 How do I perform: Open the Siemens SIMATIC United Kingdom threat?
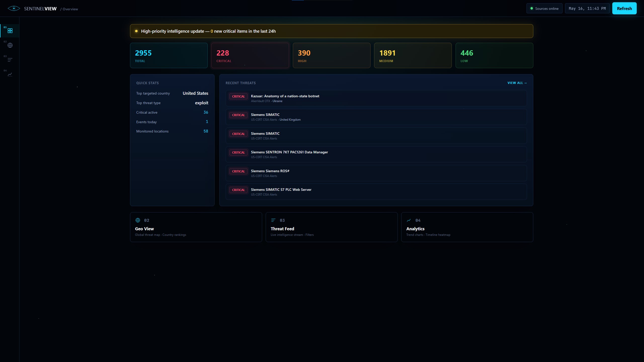376,117
